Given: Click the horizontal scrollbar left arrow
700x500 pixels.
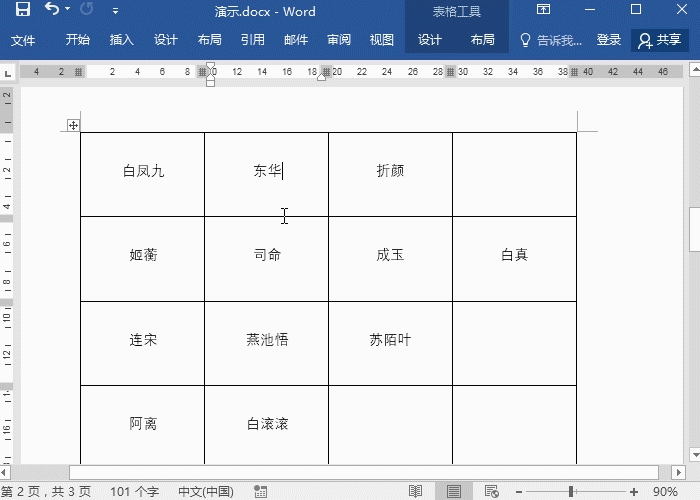Looking at the screenshot, I should [x=4, y=472].
